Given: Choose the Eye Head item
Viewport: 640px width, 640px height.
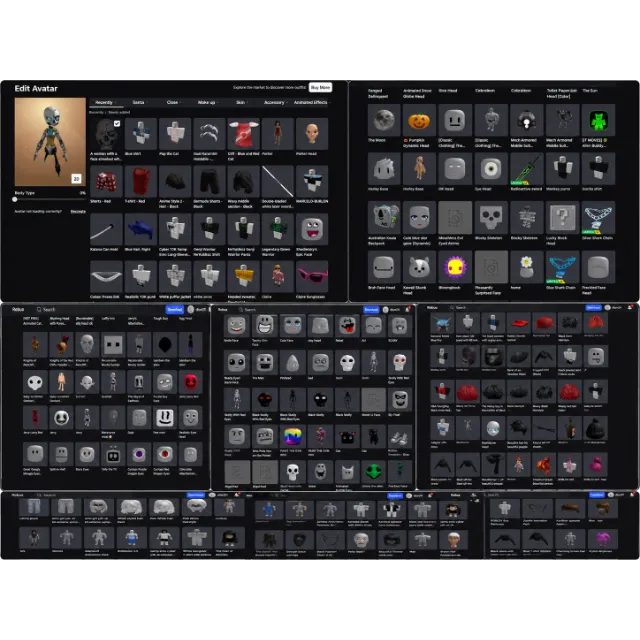Looking at the screenshot, I should (x=491, y=169).
